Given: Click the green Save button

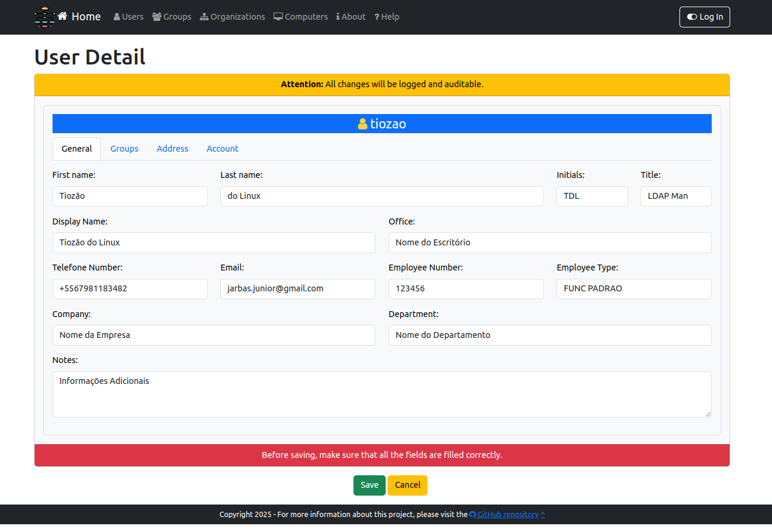Looking at the screenshot, I should (x=370, y=485).
